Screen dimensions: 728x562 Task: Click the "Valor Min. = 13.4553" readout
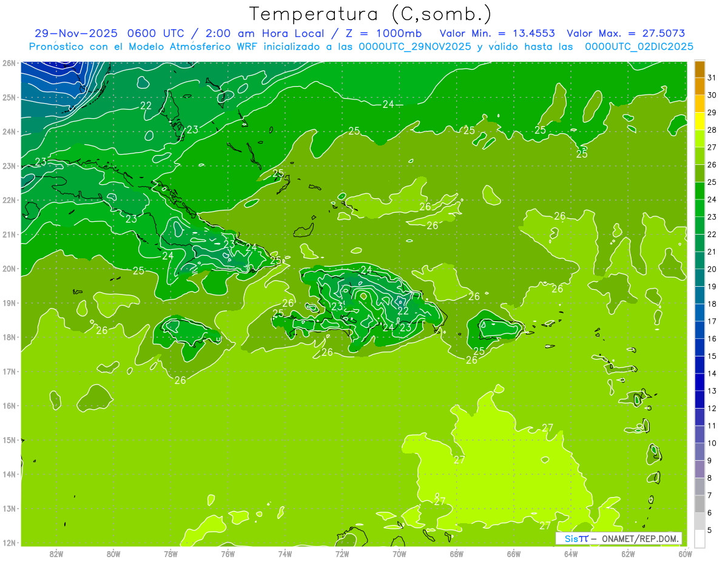pos(497,33)
